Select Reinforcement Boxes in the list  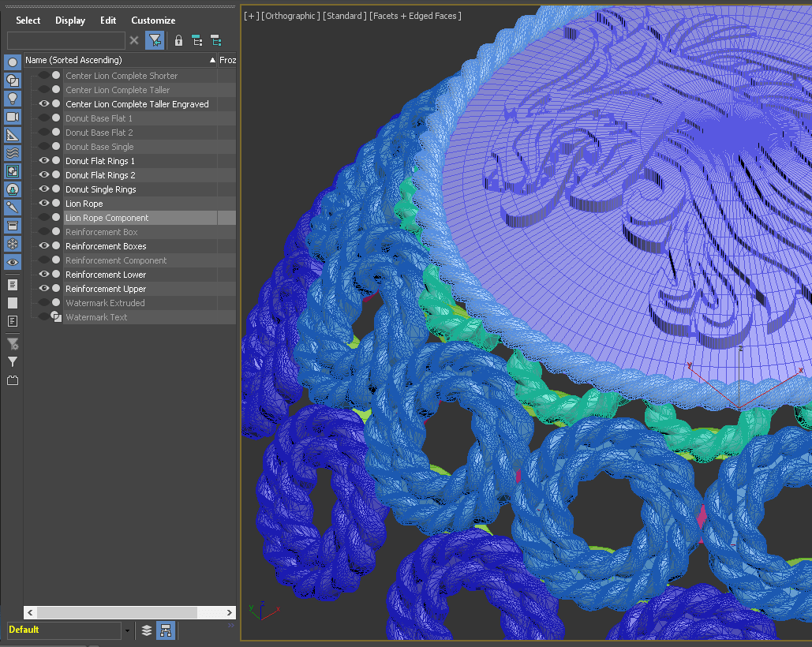point(106,246)
